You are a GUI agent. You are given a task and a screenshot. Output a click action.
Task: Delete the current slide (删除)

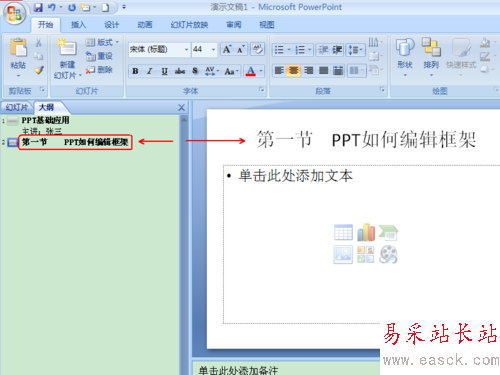[99, 70]
